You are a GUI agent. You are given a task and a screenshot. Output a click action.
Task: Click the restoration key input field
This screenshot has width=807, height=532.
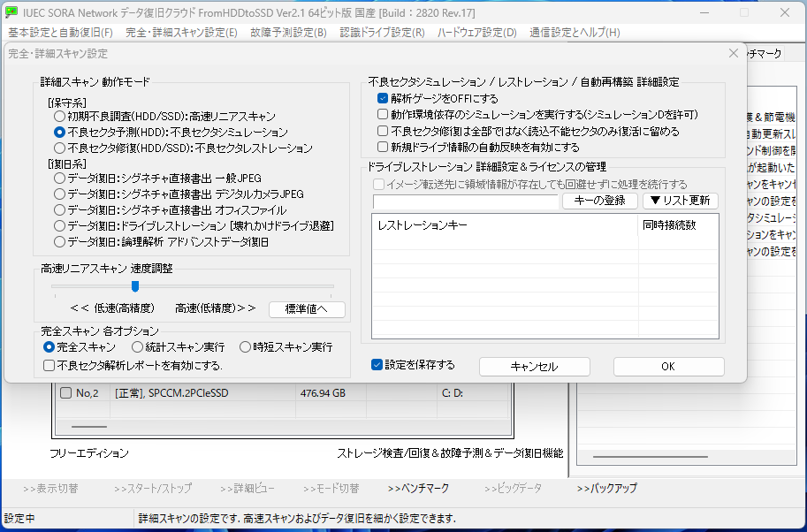pos(466,201)
